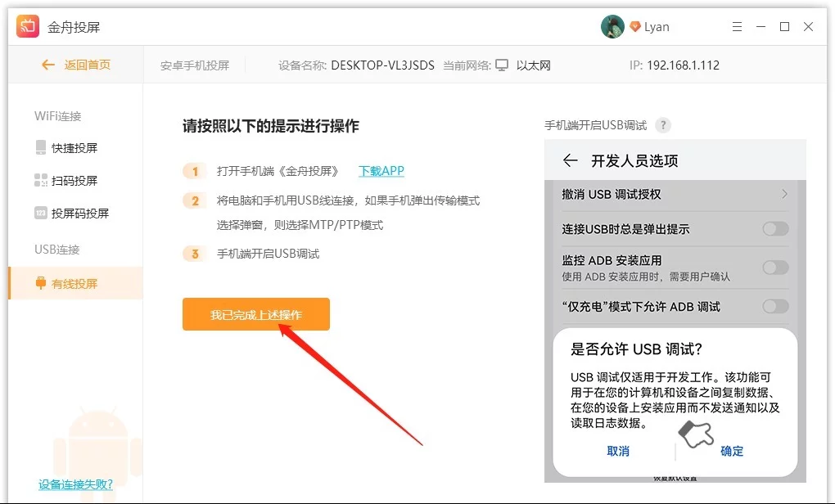
Task: Click the 金舟投屏 title text
Action: coord(74,27)
